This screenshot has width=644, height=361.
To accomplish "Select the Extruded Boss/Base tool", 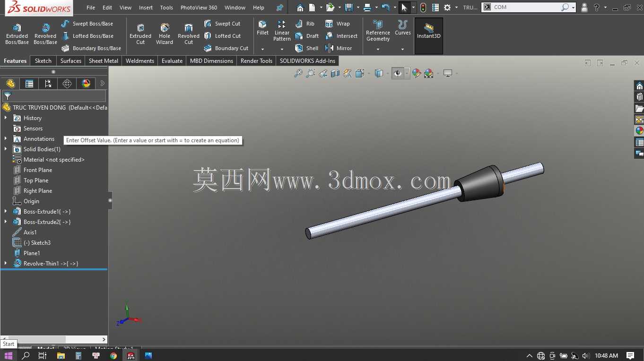I will point(17,34).
